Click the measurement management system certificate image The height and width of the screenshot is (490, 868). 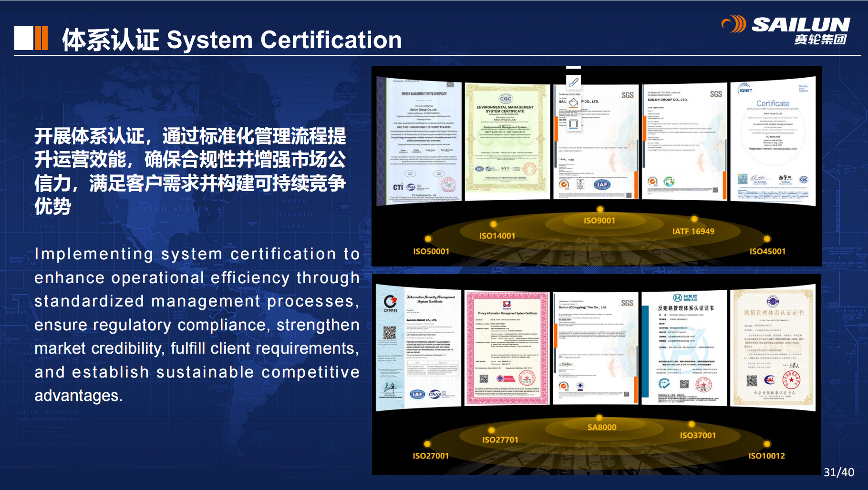773,348
